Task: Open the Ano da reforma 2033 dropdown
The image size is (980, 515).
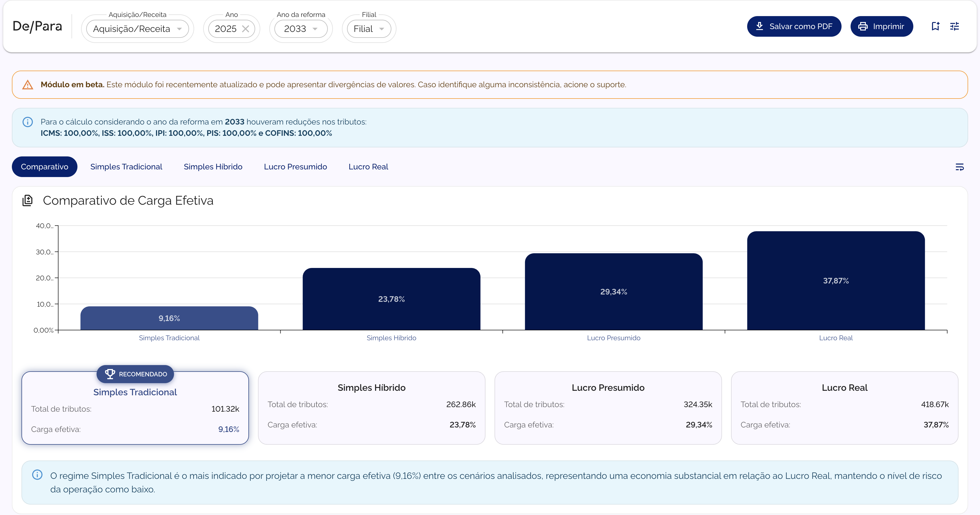Action: click(301, 29)
